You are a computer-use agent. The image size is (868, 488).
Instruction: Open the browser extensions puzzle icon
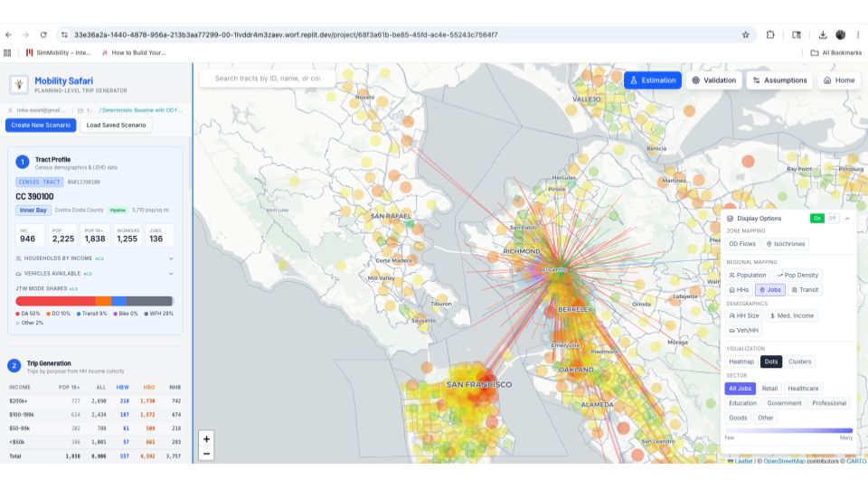pos(770,34)
